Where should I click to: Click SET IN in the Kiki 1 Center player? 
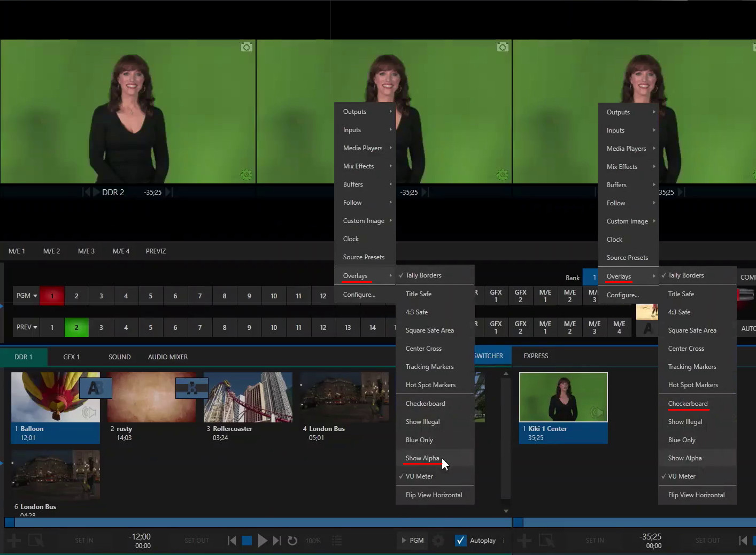(x=595, y=541)
